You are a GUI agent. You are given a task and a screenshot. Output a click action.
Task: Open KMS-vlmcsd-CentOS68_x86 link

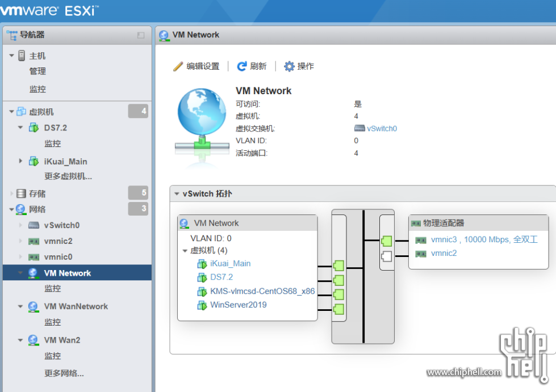pyautogui.click(x=262, y=291)
